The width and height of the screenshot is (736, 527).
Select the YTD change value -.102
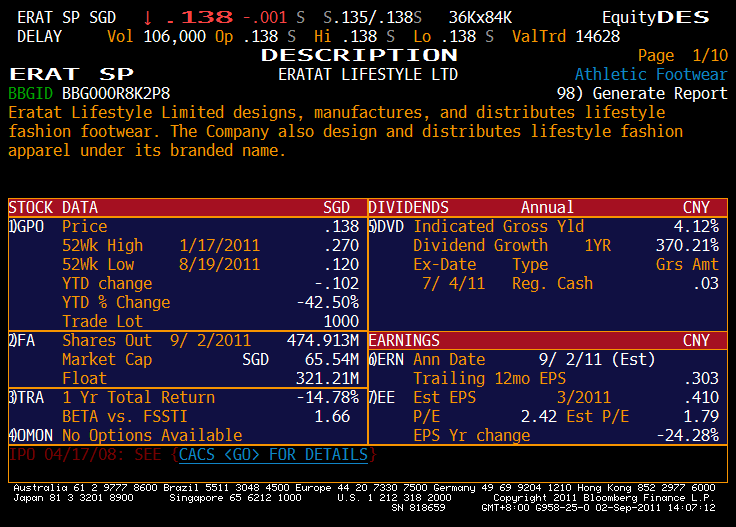[x=337, y=283]
